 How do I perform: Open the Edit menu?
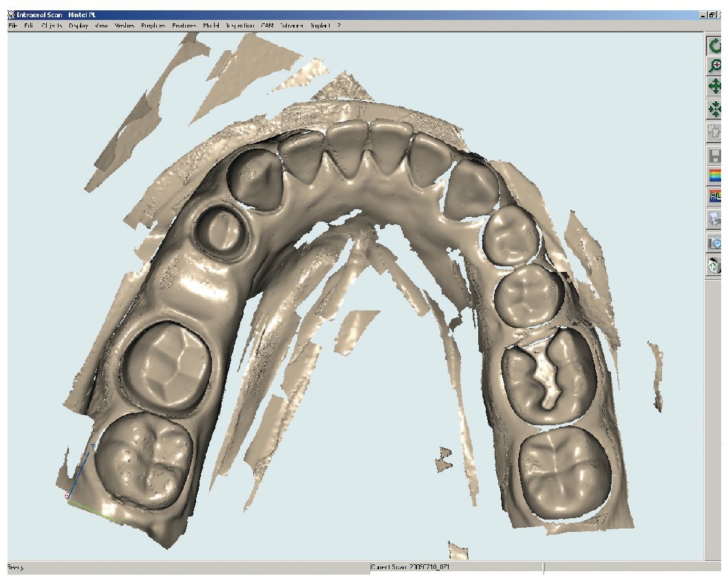tap(29, 25)
